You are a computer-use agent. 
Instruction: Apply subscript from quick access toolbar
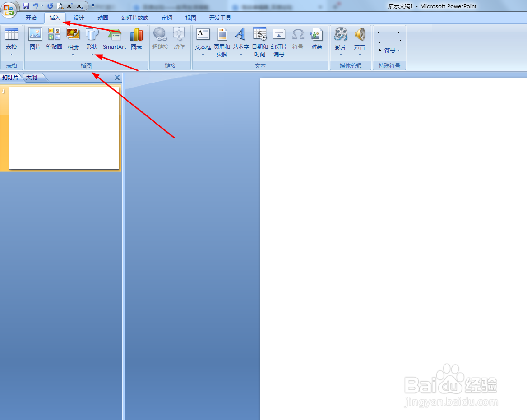[80, 6]
